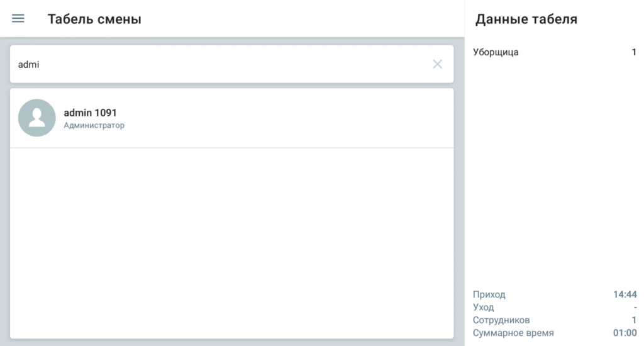Viewport: 644px width, 346px height.
Task: Clear the search field with X icon
Action: (438, 64)
